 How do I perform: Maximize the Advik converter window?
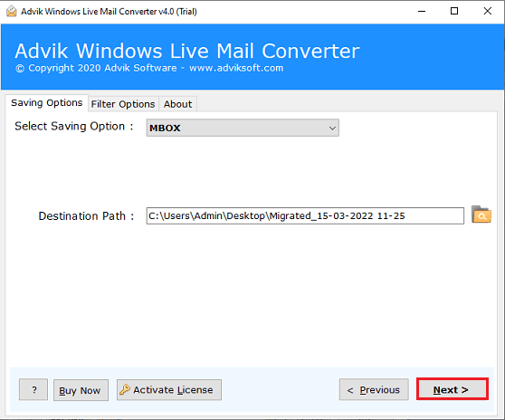pyautogui.click(x=454, y=11)
